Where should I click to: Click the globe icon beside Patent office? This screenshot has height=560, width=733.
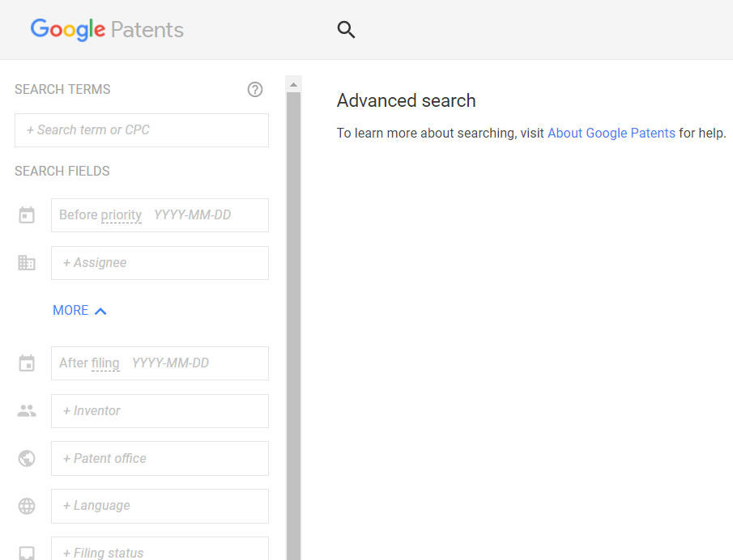click(x=27, y=459)
